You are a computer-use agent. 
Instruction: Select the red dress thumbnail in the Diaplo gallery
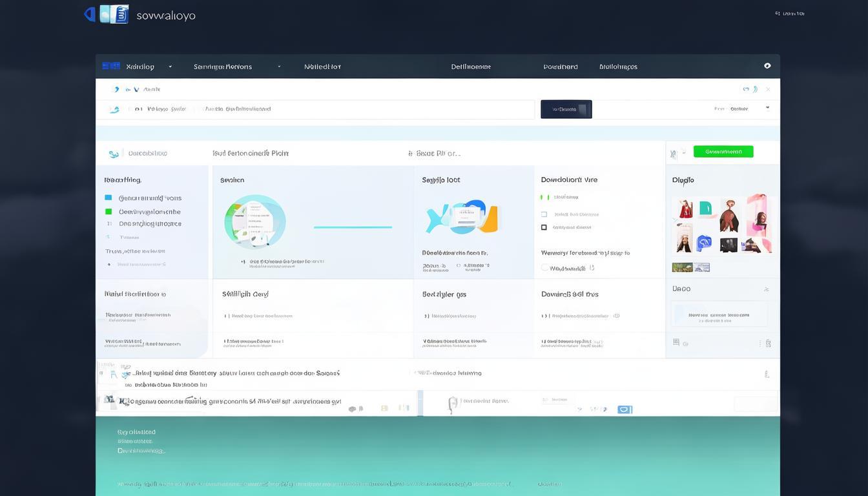click(685, 209)
